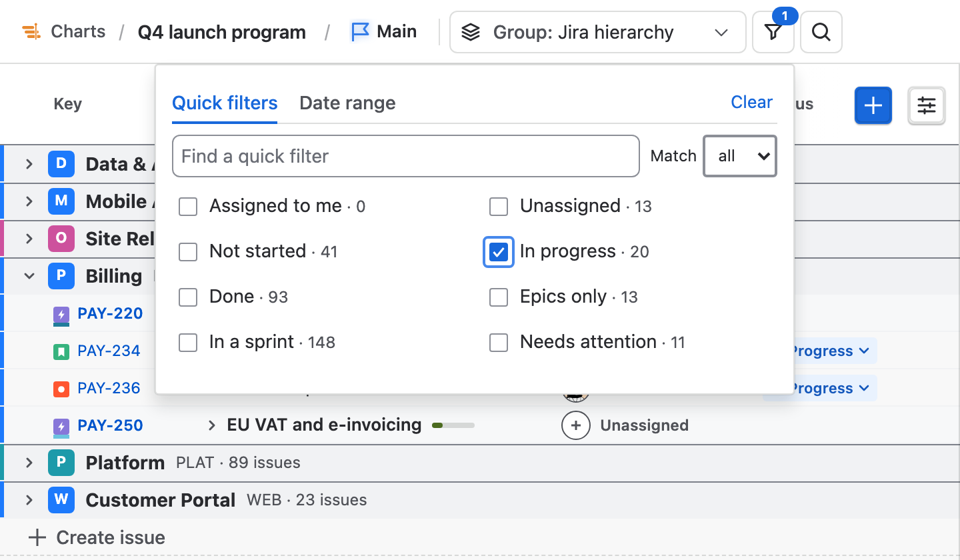Expand the Mobile project row
This screenshot has width=960, height=560.
[x=29, y=201]
